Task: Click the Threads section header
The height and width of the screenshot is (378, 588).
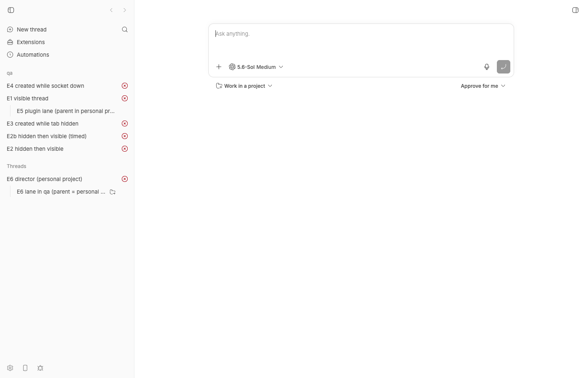Action: pyautogui.click(x=16, y=166)
